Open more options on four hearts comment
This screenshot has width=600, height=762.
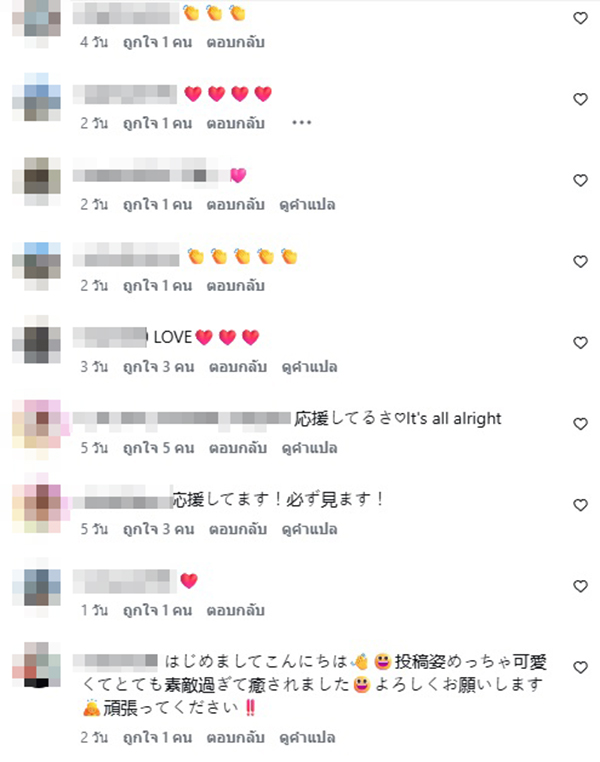point(301,123)
